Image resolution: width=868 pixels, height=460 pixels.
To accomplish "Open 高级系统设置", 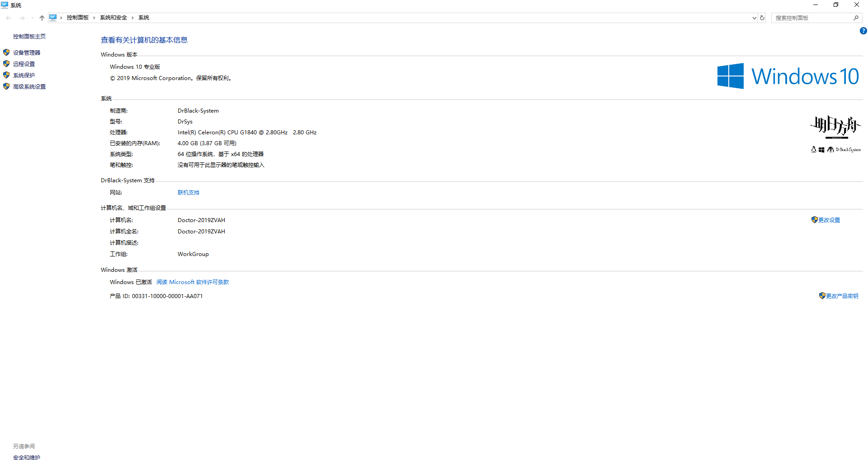I will 29,87.
